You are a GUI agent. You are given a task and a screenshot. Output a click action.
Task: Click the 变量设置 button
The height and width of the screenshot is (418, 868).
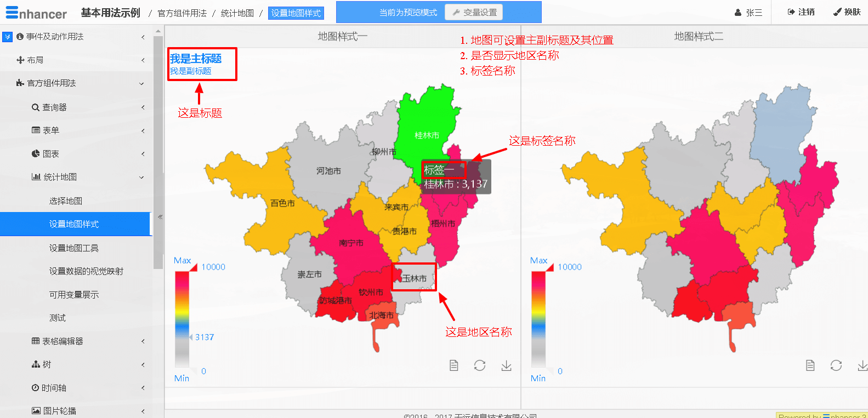474,12
